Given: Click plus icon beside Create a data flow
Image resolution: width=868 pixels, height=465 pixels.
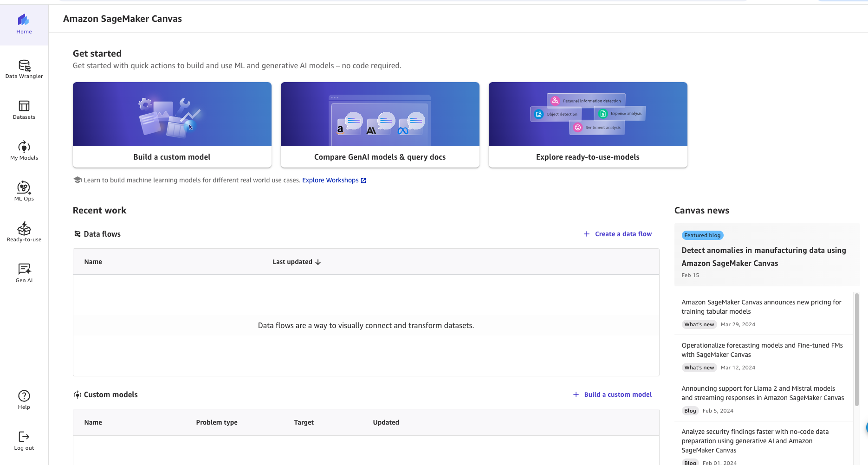Looking at the screenshot, I should coord(587,234).
